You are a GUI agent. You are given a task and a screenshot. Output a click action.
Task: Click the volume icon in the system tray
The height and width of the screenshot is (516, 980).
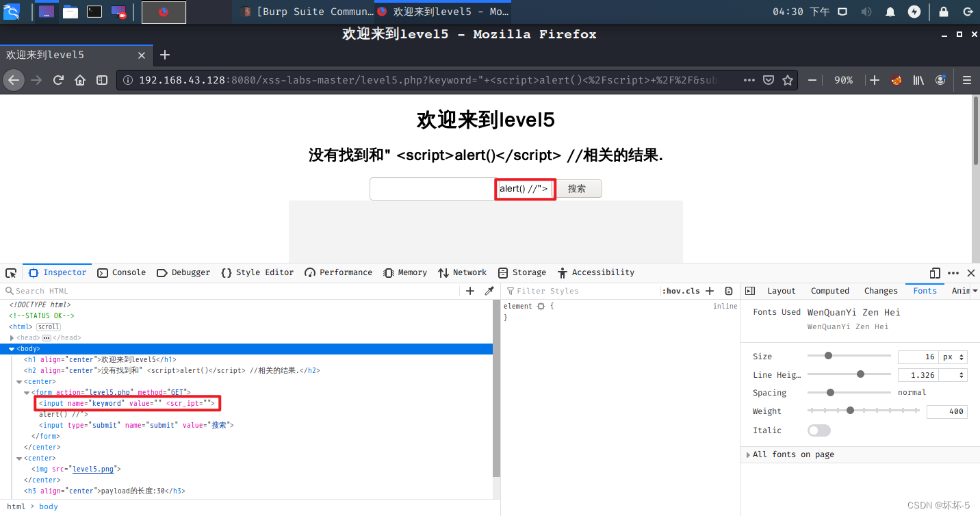(x=866, y=12)
